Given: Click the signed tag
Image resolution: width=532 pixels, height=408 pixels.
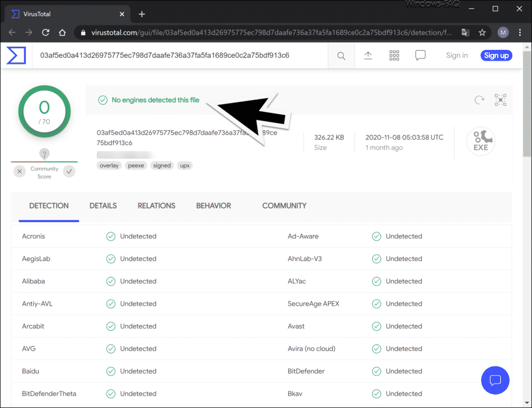Looking at the screenshot, I should click(162, 166).
